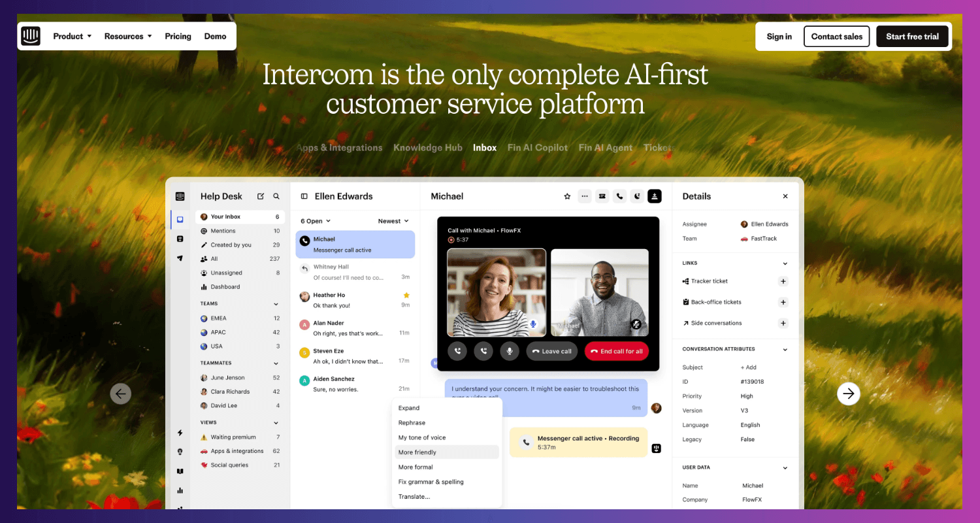Collapse the VIEWS section
The height and width of the screenshot is (523, 980).
[x=276, y=423]
